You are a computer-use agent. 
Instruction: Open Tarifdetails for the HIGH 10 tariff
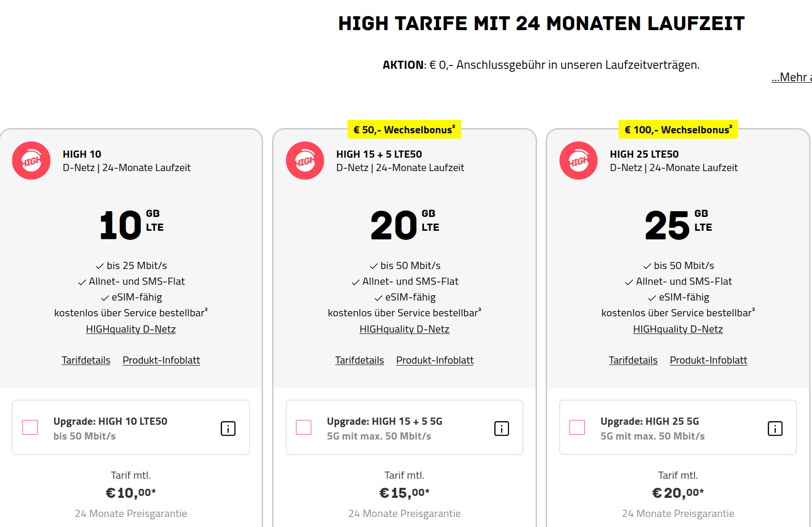tap(86, 360)
